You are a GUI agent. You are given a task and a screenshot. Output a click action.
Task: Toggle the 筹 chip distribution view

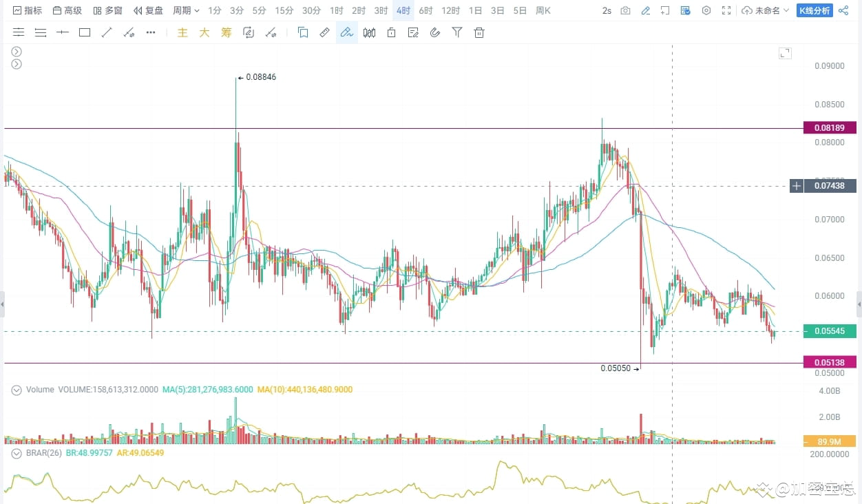[x=227, y=32]
